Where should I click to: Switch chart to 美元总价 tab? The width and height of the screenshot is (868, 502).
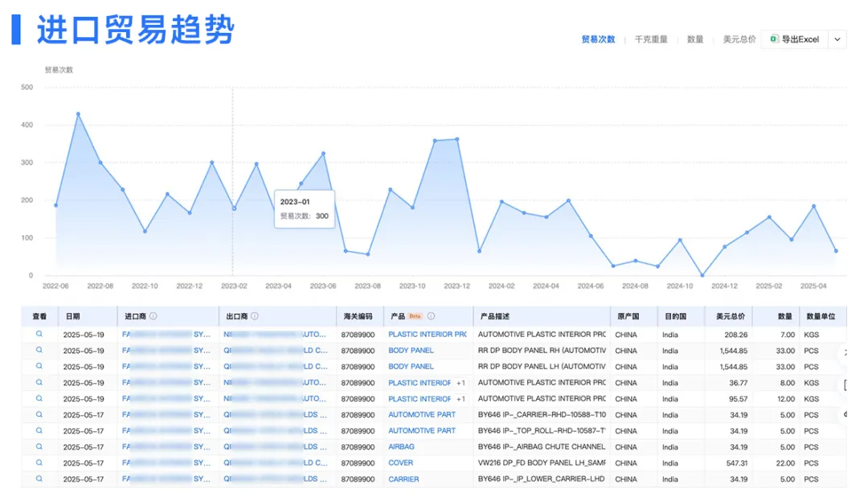pos(739,39)
